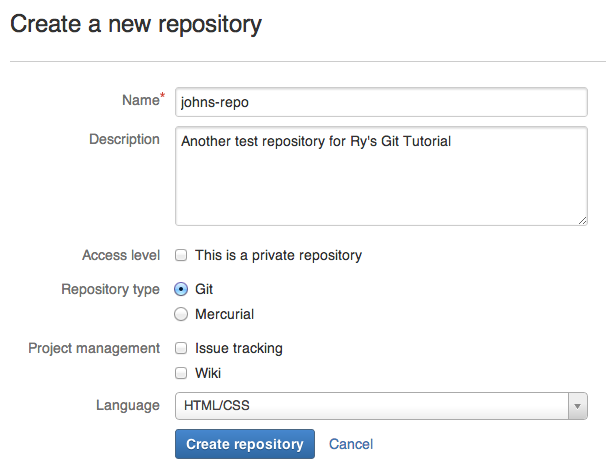Click the Language dropdown arrow
Screen dimensions: 606x472
pos(578,406)
